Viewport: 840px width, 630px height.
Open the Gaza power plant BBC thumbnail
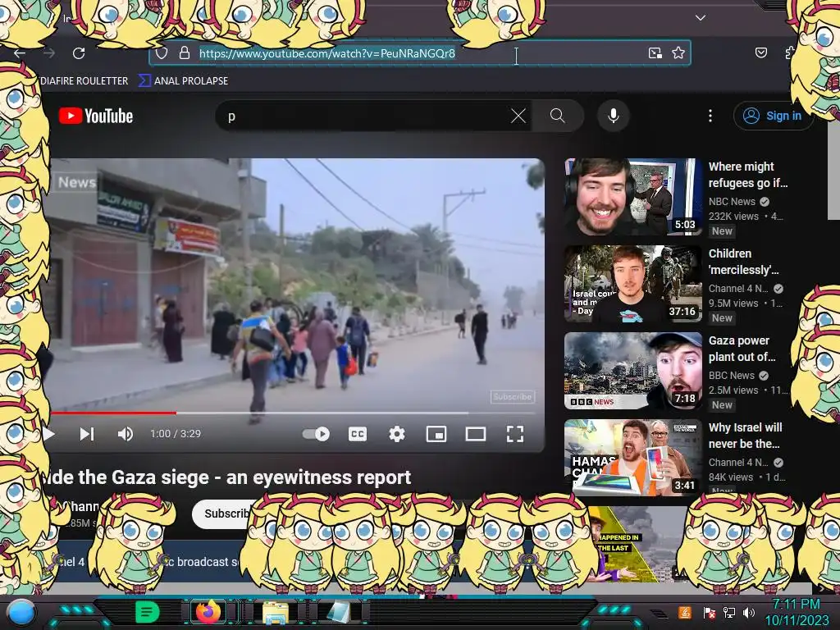click(632, 371)
